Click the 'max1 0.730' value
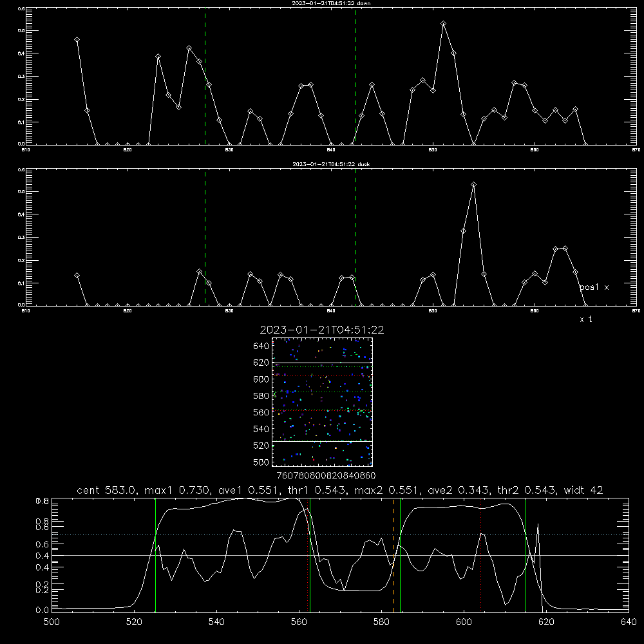 point(175,490)
